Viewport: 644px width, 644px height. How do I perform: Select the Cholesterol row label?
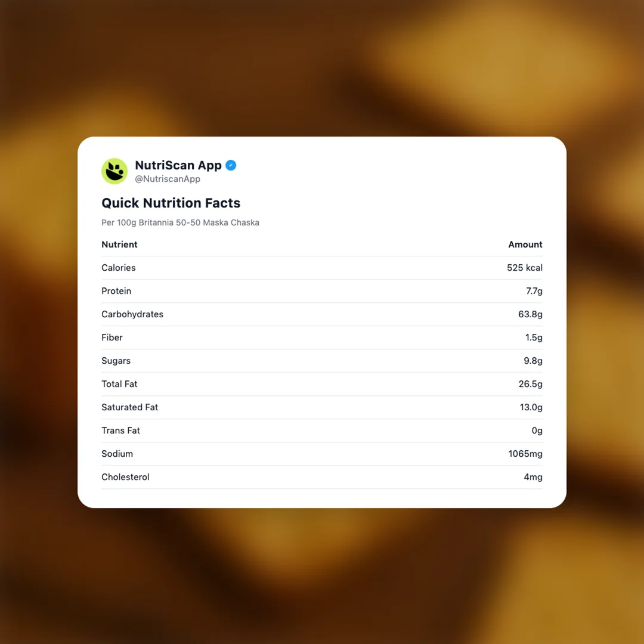(125, 477)
